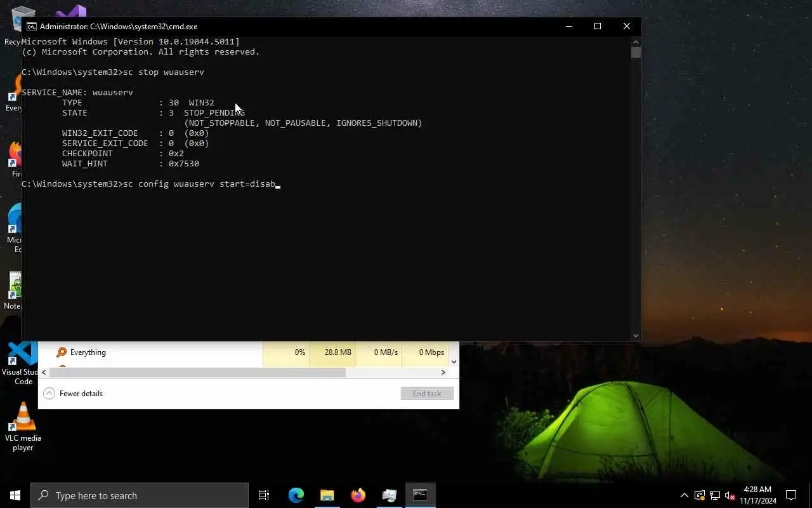Open File Explorer from the taskbar

(x=327, y=495)
